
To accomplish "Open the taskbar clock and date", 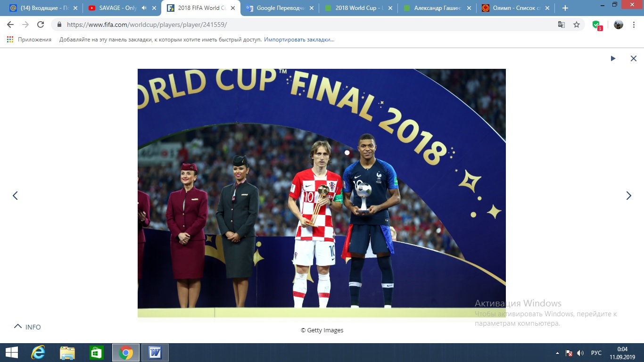I will pyautogui.click(x=622, y=353).
